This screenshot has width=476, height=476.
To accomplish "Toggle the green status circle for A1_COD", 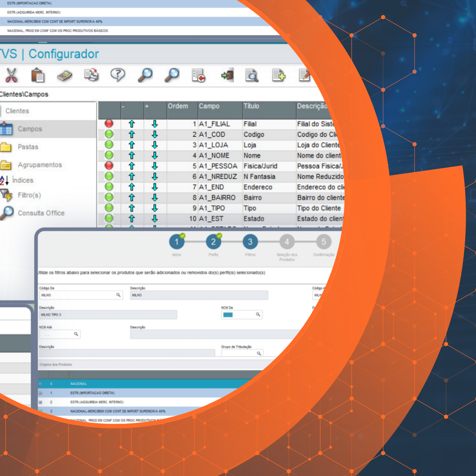I will pyautogui.click(x=109, y=134).
